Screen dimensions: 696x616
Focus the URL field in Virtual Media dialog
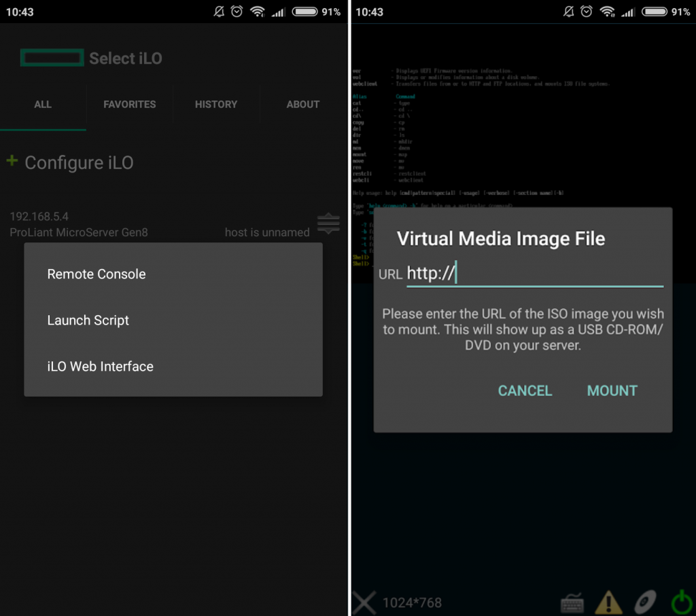click(535, 274)
